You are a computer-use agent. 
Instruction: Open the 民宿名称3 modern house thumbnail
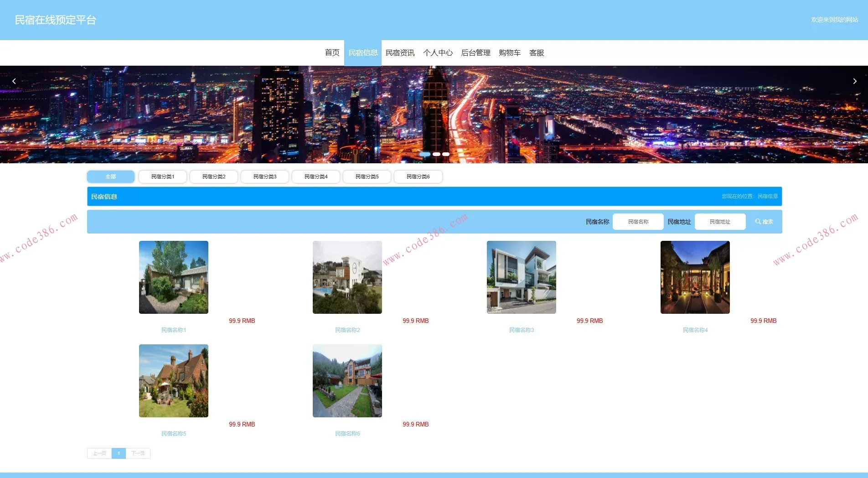522,277
